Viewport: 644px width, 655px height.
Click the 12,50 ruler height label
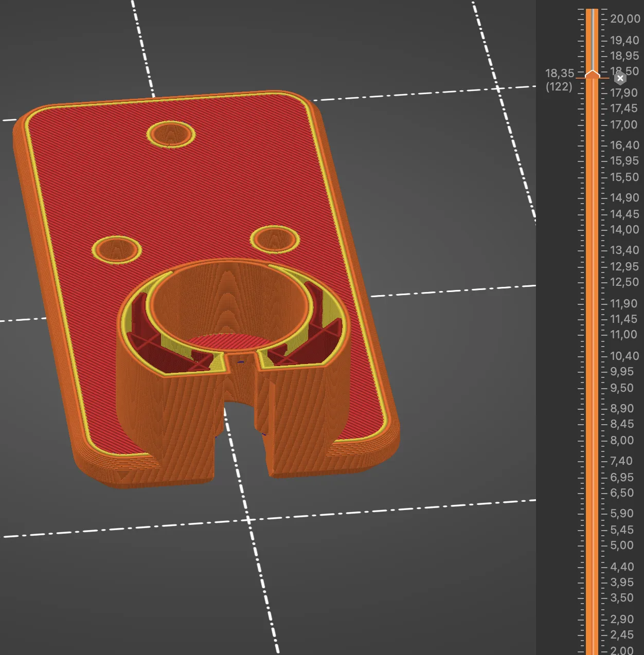coord(624,282)
